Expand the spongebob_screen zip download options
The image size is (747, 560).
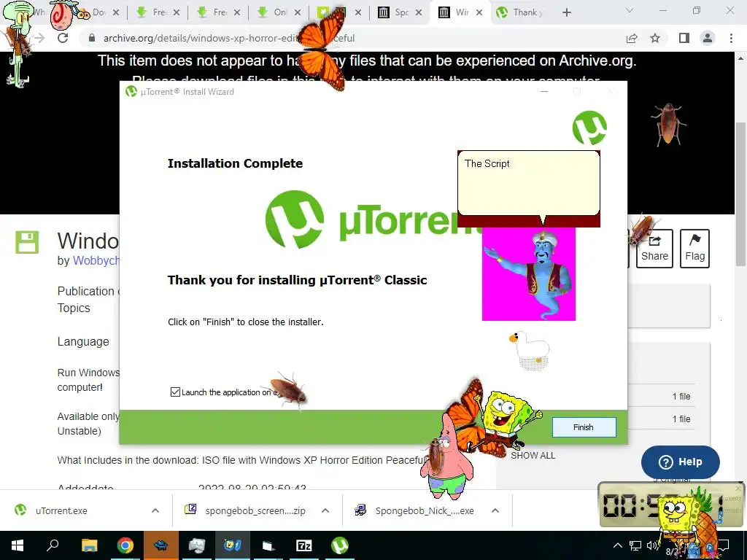point(325,510)
